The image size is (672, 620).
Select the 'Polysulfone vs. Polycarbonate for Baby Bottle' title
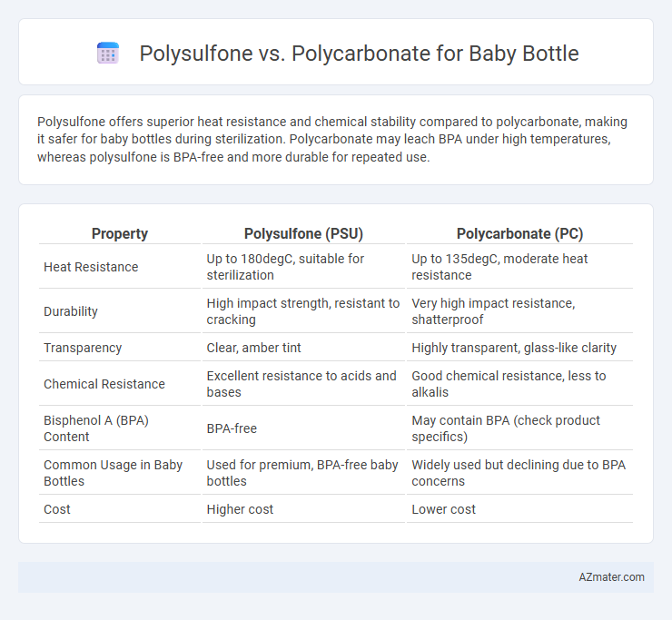359,54
